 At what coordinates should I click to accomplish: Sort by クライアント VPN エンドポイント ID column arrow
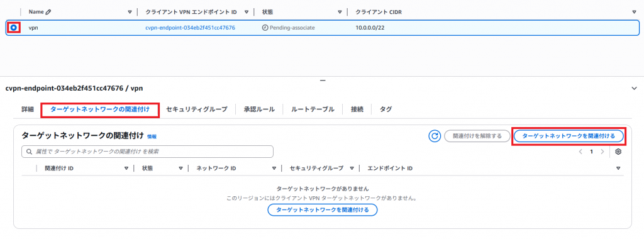(x=247, y=12)
